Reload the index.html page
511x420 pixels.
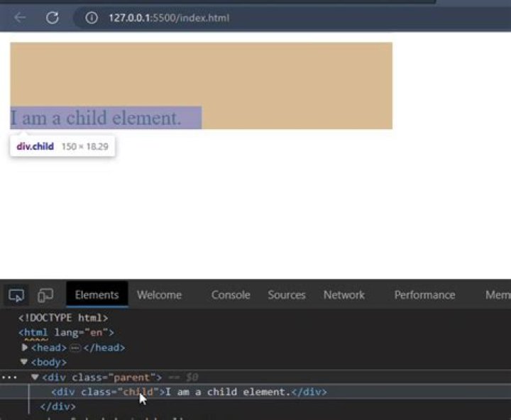pos(52,18)
